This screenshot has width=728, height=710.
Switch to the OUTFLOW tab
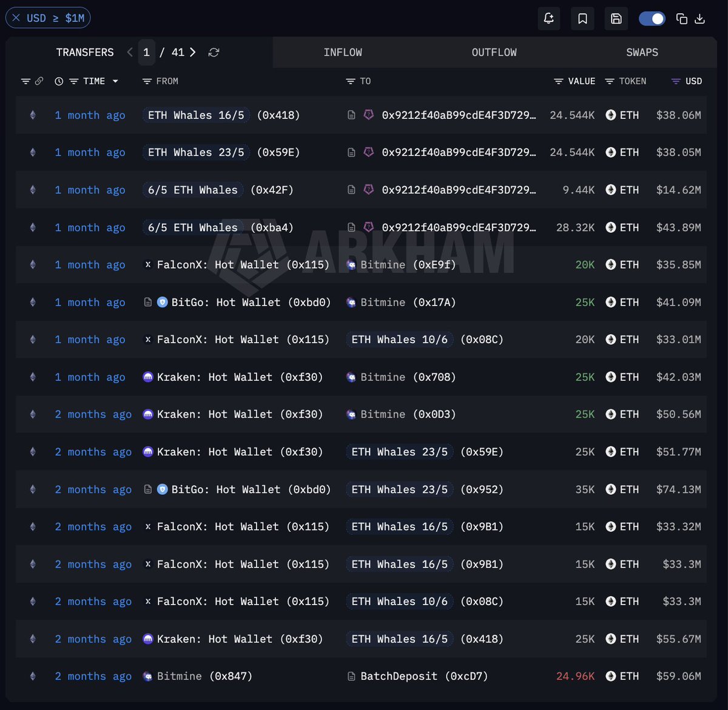coord(494,52)
